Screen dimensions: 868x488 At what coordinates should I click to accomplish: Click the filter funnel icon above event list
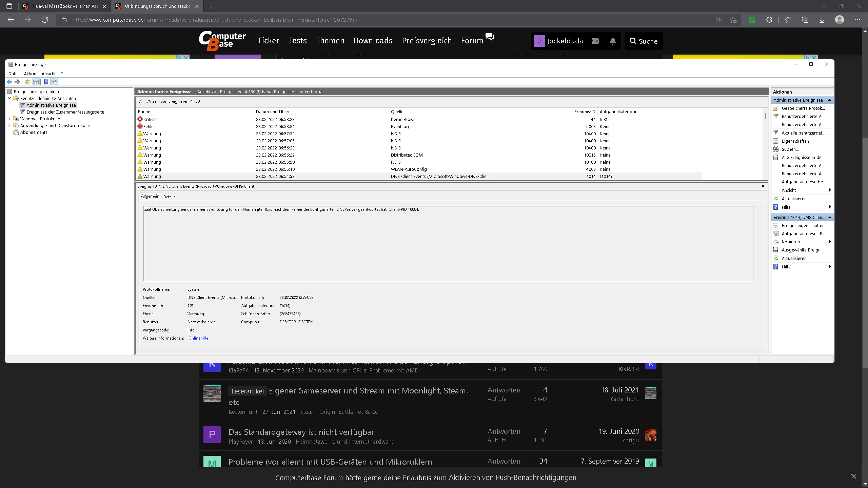pos(140,101)
